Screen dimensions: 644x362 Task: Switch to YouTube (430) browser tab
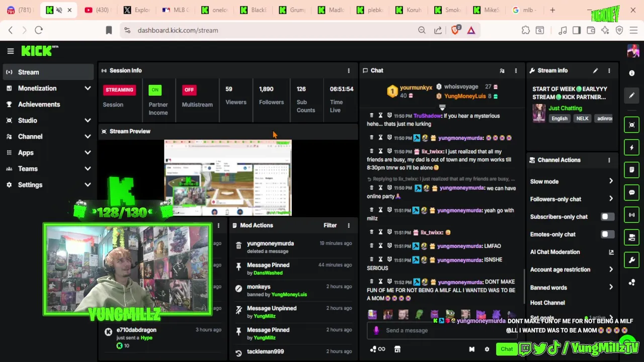pyautogui.click(x=97, y=10)
